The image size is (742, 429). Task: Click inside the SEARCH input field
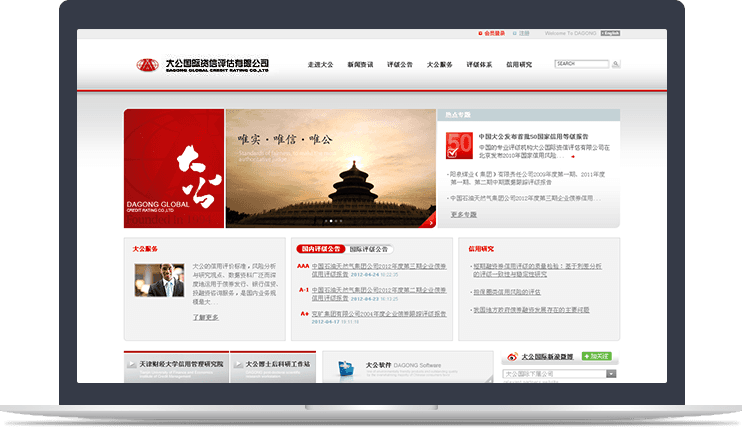tap(580, 64)
